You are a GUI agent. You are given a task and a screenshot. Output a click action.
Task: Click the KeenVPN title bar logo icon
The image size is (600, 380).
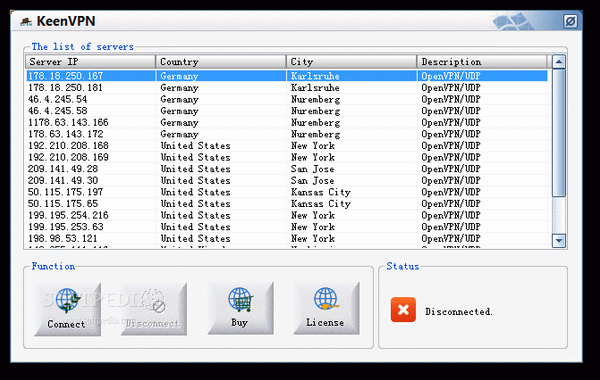tap(26, 22)
